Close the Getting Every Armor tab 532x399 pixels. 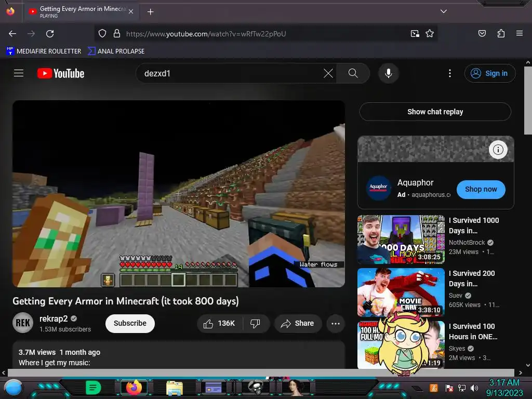click(x=131, y=11)
